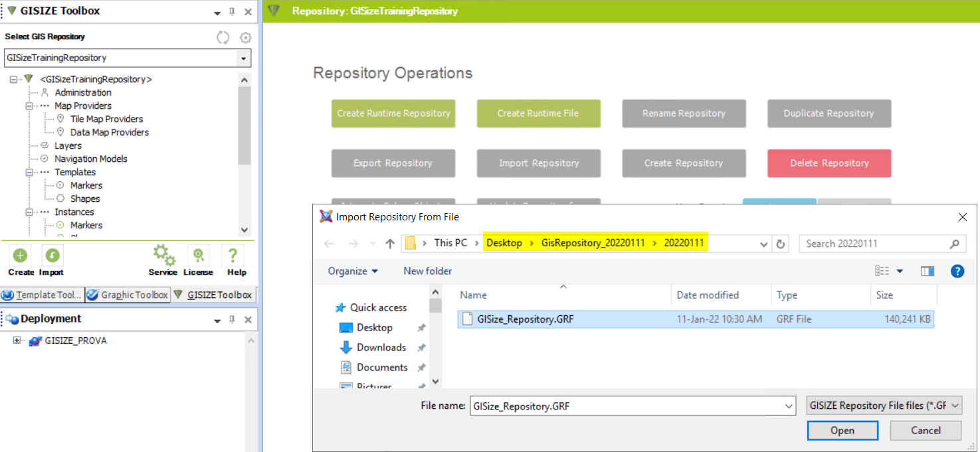Switch to the Graphic Toolbox tab

128,295
